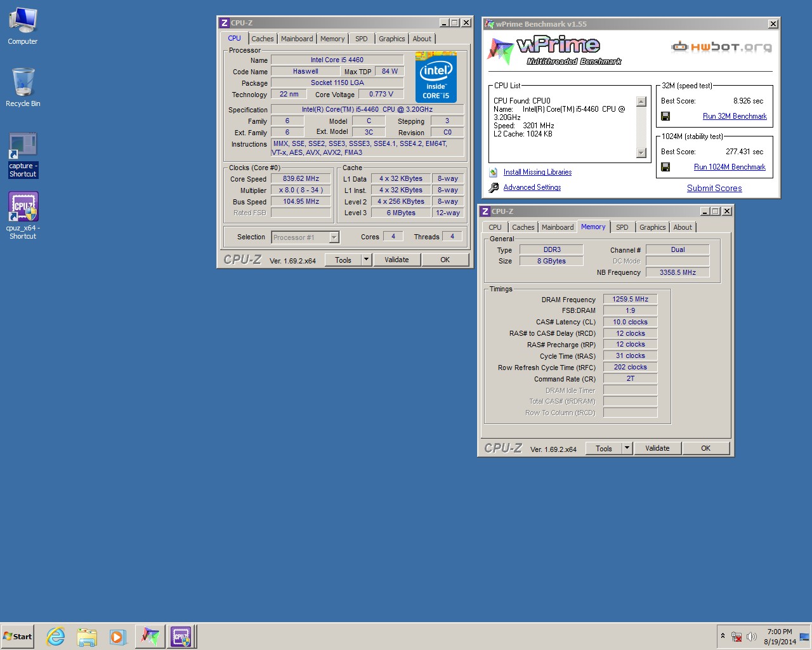Screen dimensions: 812x650
Task: Click the Run 32M Benchmark link
Action: pyautogui.click(x=735, y=116)
